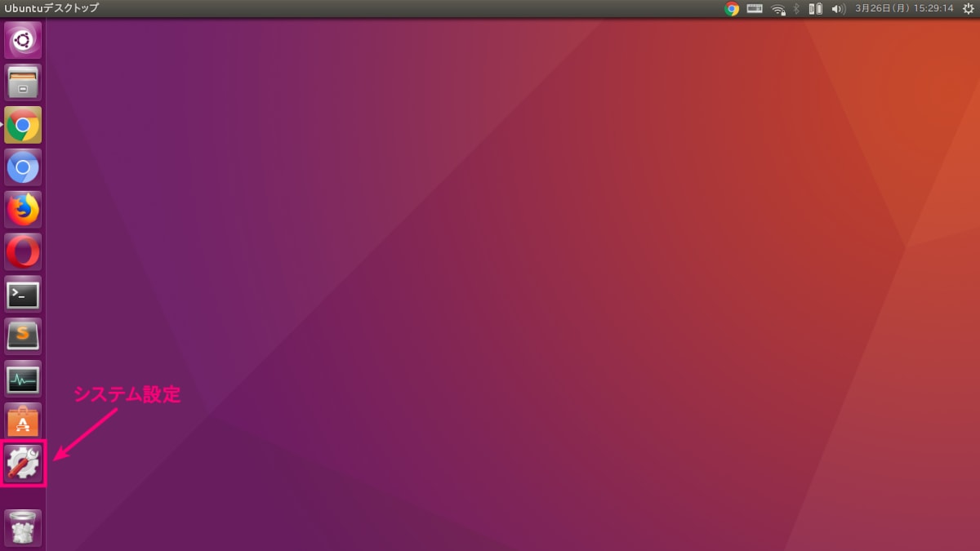Open the Files file manager in launcher
Image resolution: width=980 pixels, height=551 pixels.
tap(23, 82)
